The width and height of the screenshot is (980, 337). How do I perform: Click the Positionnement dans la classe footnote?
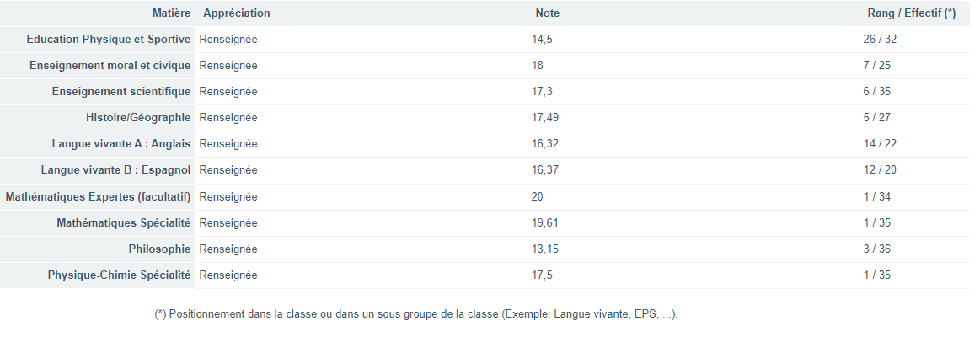(416, 314)
